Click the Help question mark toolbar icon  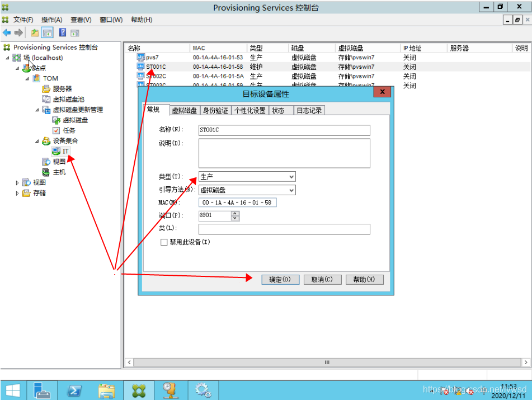coord(63,33)
